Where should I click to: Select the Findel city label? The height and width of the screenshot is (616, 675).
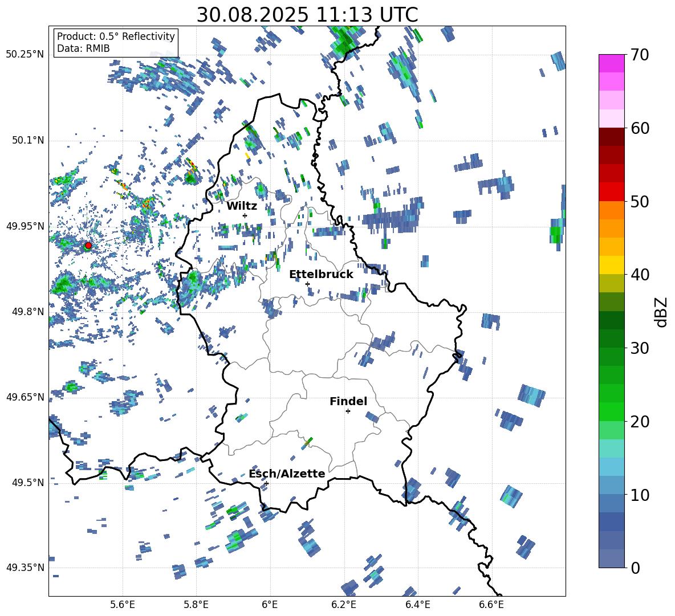click(x=348, y=401)
